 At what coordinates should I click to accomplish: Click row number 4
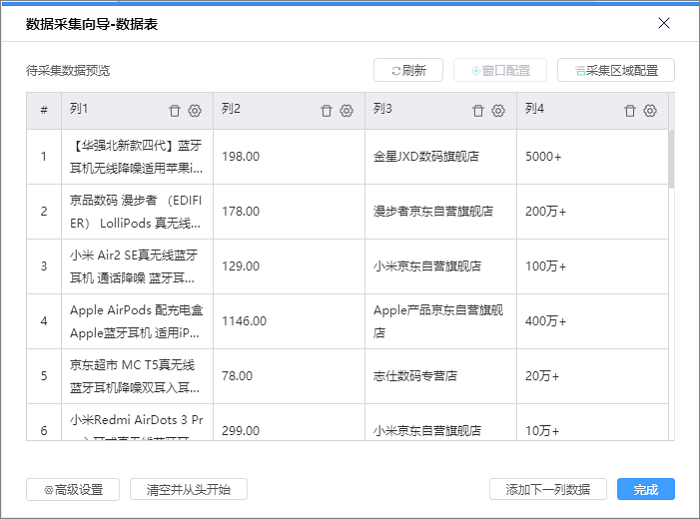[44, 321]
